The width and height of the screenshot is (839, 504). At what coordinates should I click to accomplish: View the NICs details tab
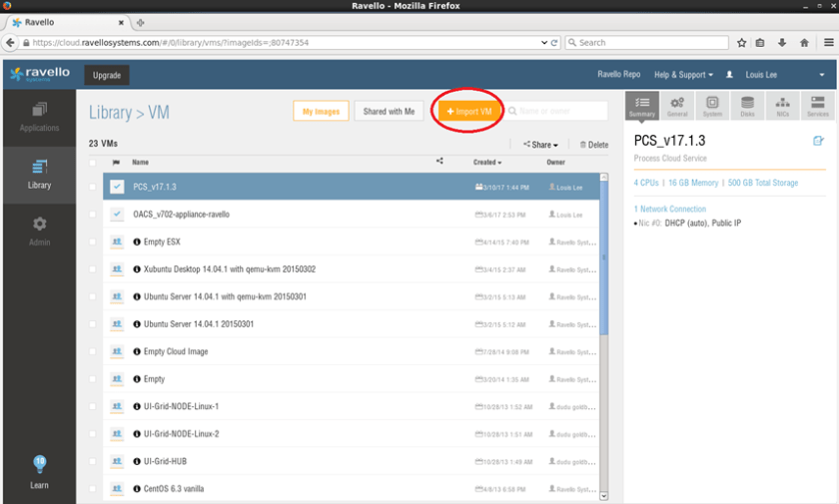click(x=782, y=106)
